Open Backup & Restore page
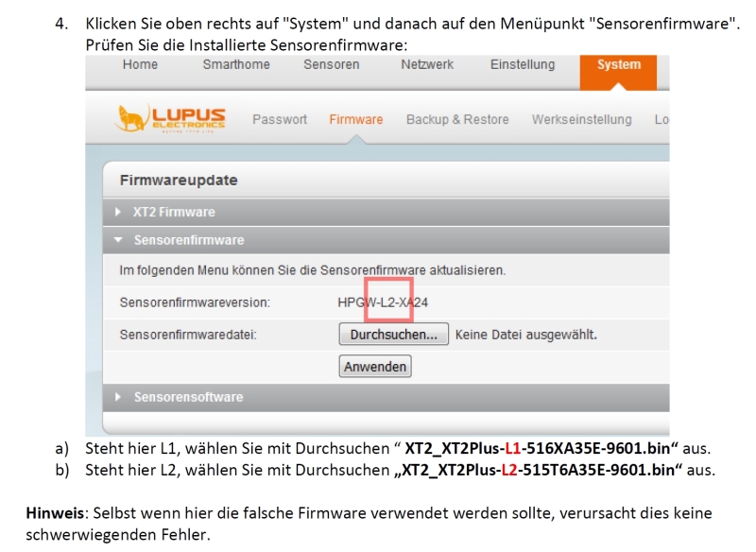Viewport: 756px width, 552px height. [x=457, y=120]
